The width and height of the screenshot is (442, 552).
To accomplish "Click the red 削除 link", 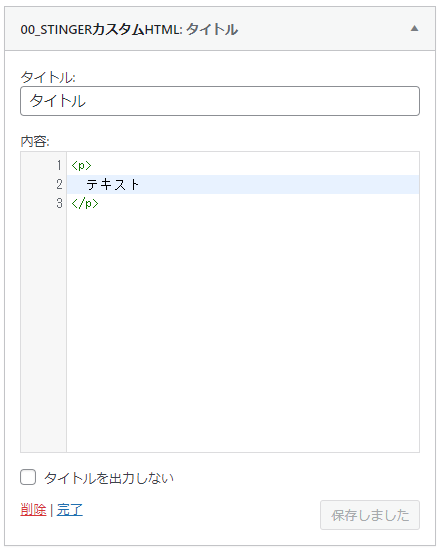I will [x=33, y=510].
